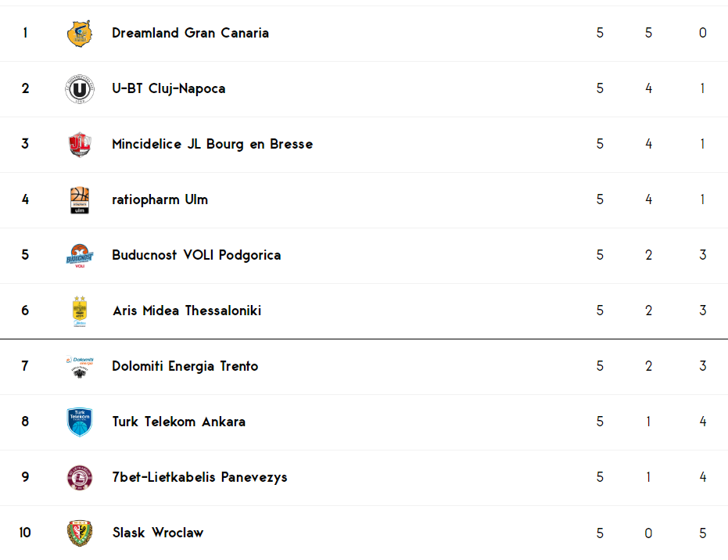The height and width of the screenshot is (560, 728).
Task: Click the Aris Midea Thessaloniki yellow crest
Action: tap(80, 311)
